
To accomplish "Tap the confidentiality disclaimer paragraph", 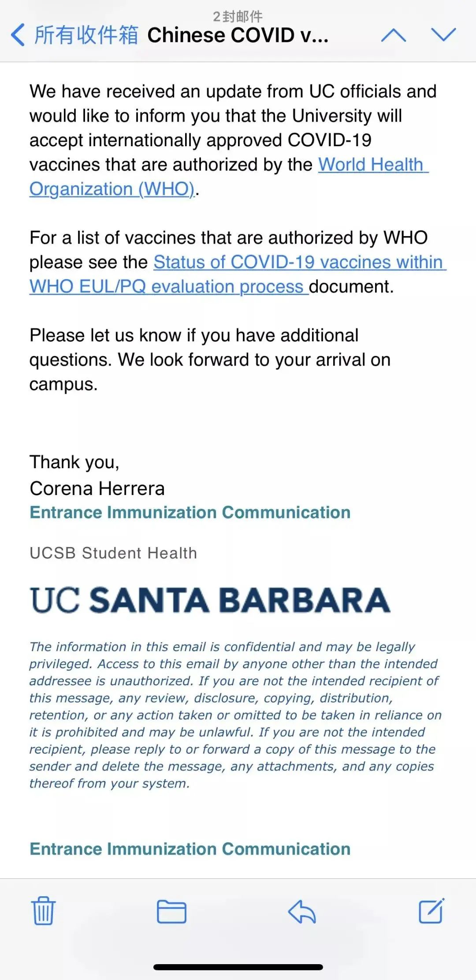I will (x=235, y=715).
